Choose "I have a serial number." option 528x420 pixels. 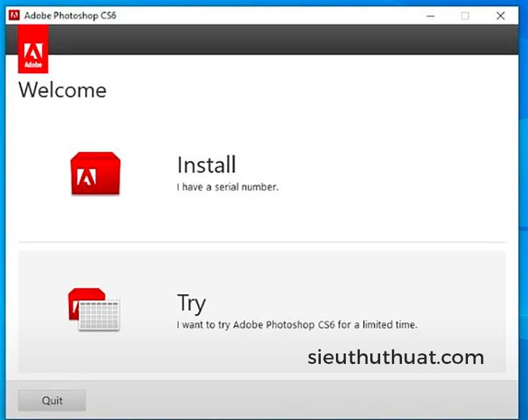(228, 187)
